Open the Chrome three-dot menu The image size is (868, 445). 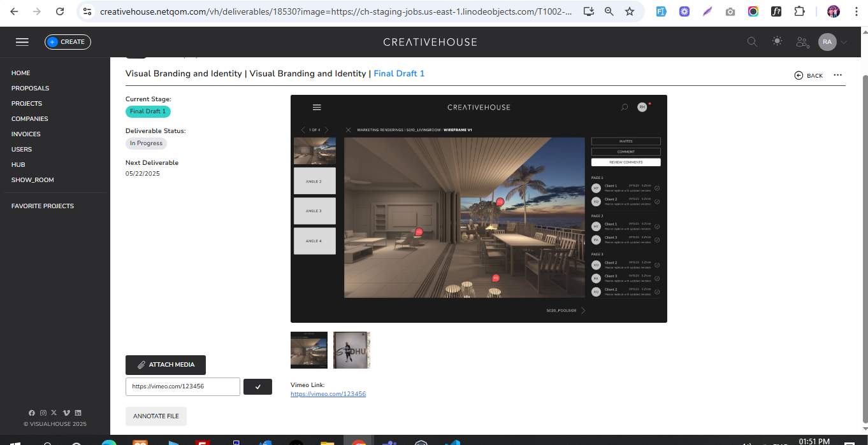(x=855, y=11)
